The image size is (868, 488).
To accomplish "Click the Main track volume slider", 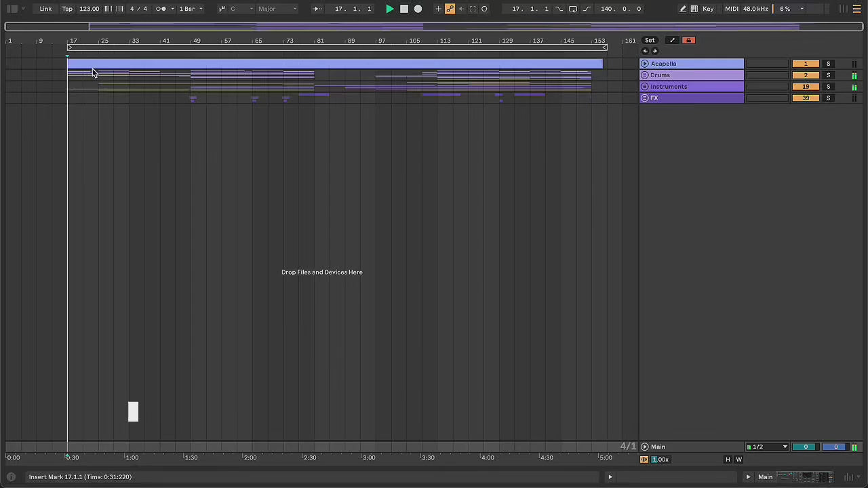I will coord(805,447).
